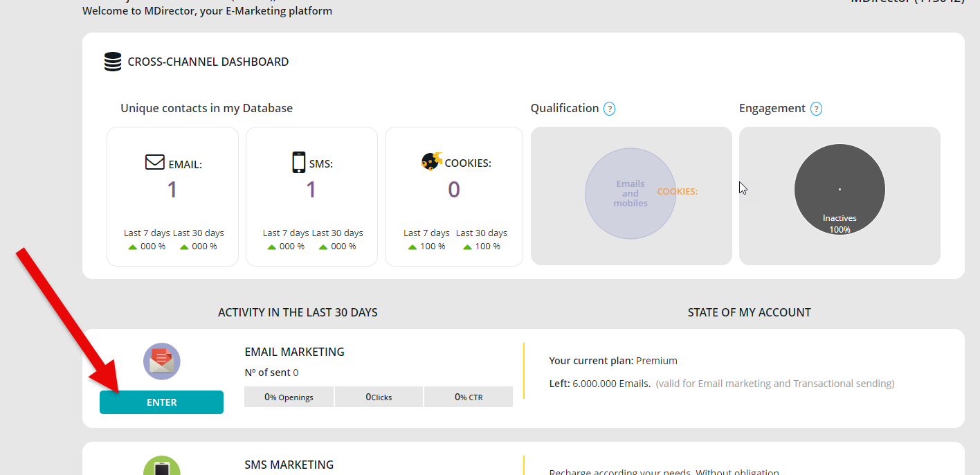
Task: Click the CTR percentage stat box
Action: point(469,397)
